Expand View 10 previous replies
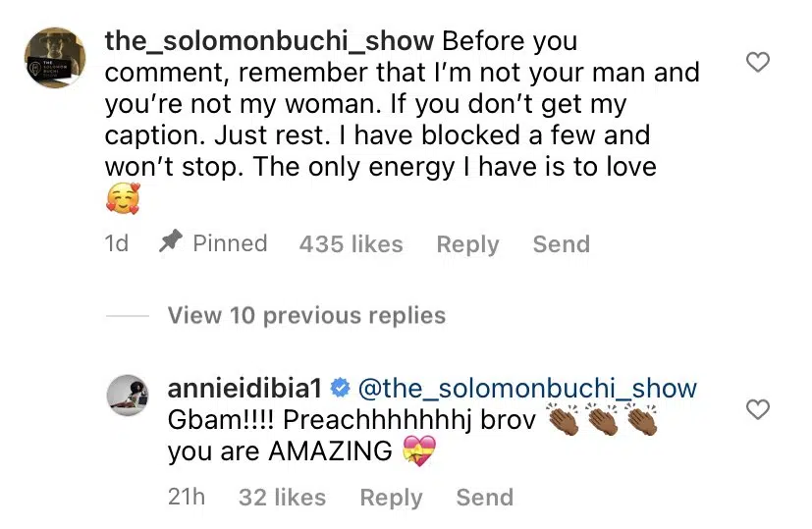 click(x=306, y=315)
